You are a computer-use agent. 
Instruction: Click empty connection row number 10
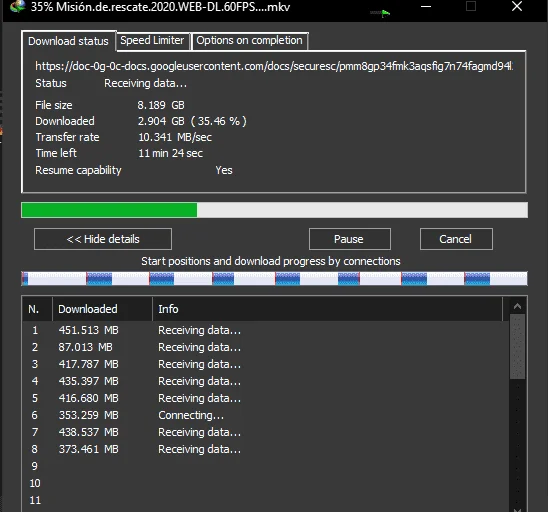[x=266, y=483]
